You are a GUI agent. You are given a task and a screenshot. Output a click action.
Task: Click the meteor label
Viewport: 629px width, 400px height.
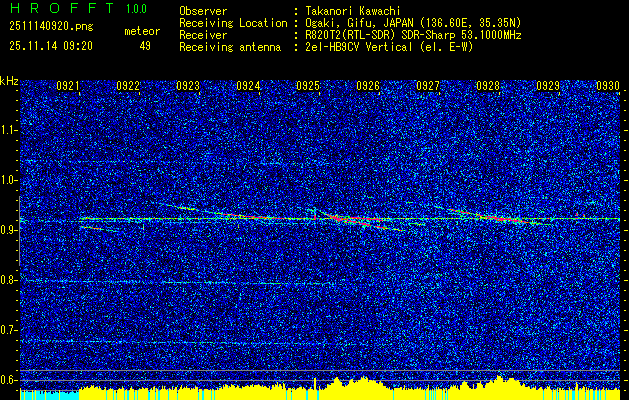pos(142,31)
